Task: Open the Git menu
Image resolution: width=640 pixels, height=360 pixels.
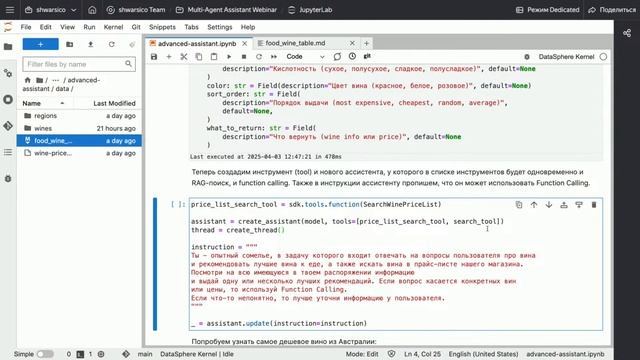Action: click(136, 27)
